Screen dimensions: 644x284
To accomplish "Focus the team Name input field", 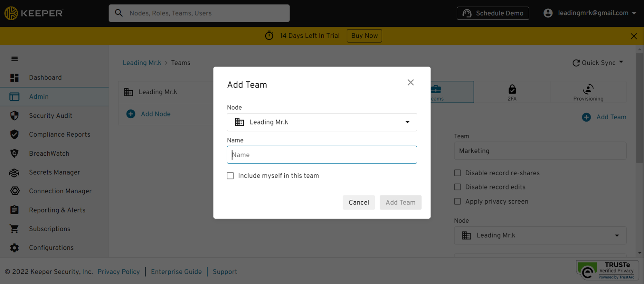I will point(322,155).
